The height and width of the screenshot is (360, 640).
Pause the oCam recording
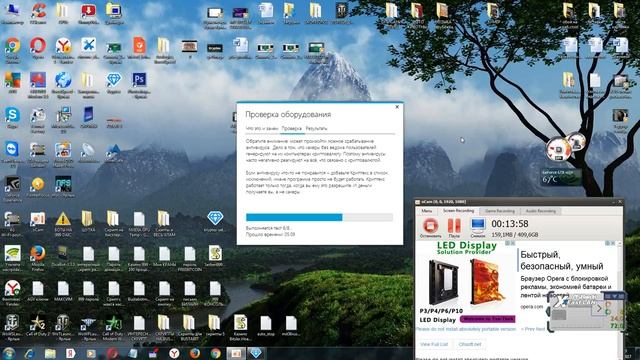[x=454, y=227]
